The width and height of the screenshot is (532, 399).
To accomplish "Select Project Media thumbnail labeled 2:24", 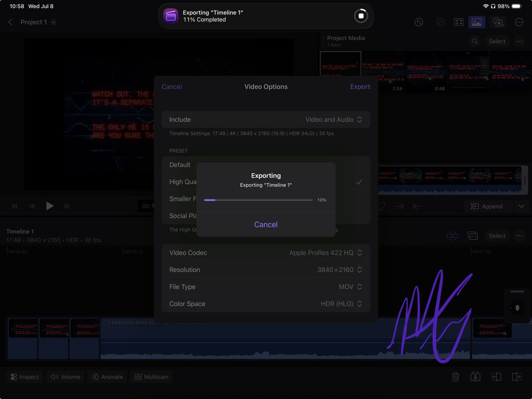I will point(383,72).
